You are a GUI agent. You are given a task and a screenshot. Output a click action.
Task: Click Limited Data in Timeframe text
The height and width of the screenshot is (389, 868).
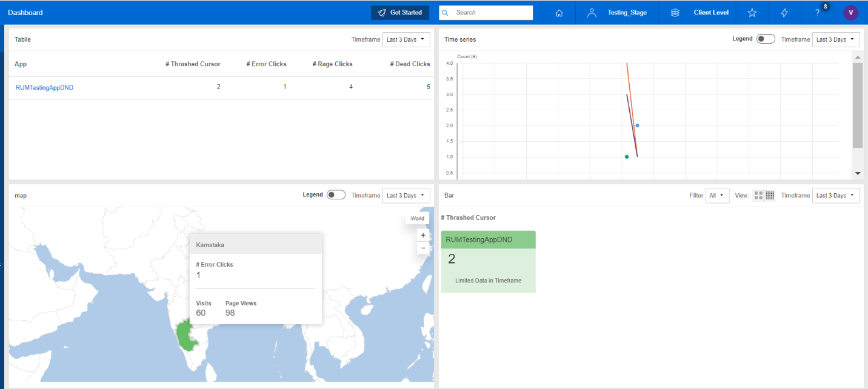point(489,281)
